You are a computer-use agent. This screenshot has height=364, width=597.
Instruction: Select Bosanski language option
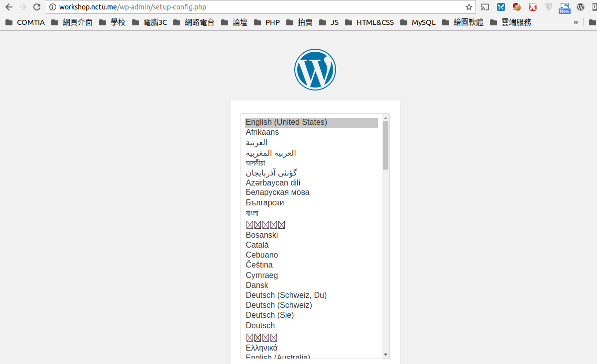311,235
